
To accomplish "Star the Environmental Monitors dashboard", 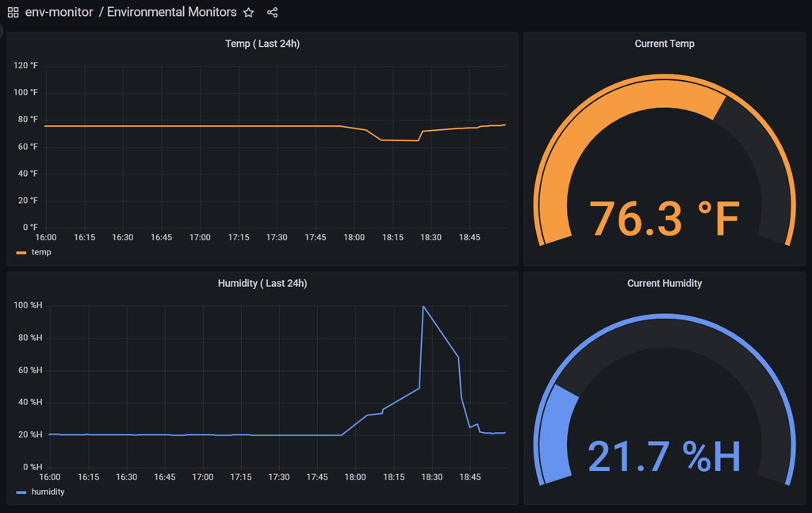I will tap(248, 12).
